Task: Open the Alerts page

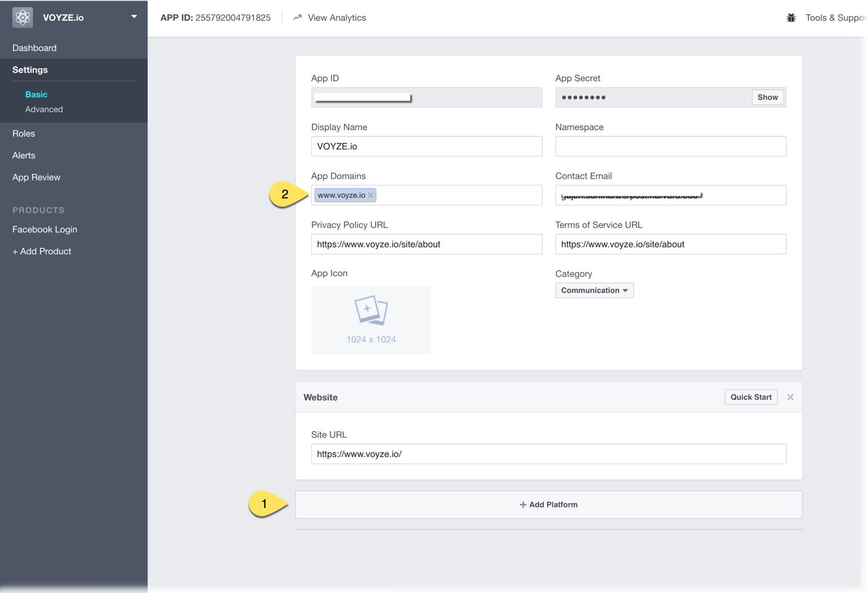Action: point(24,155)
